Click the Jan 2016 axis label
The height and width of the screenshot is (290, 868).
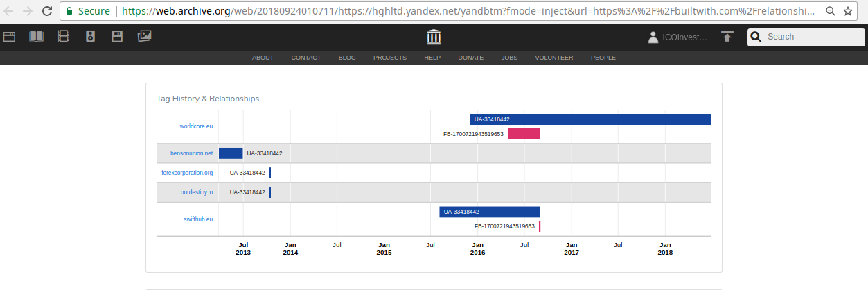coord(478,248)
